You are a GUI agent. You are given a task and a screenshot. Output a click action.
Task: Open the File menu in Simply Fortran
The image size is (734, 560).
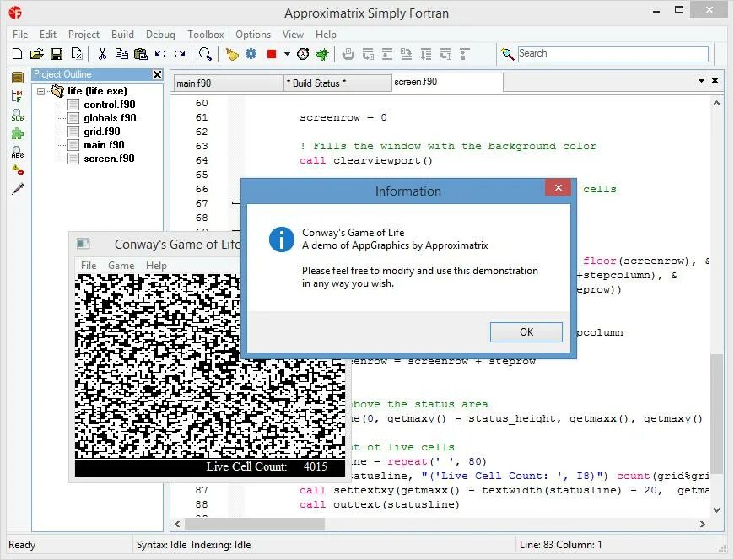20,34
